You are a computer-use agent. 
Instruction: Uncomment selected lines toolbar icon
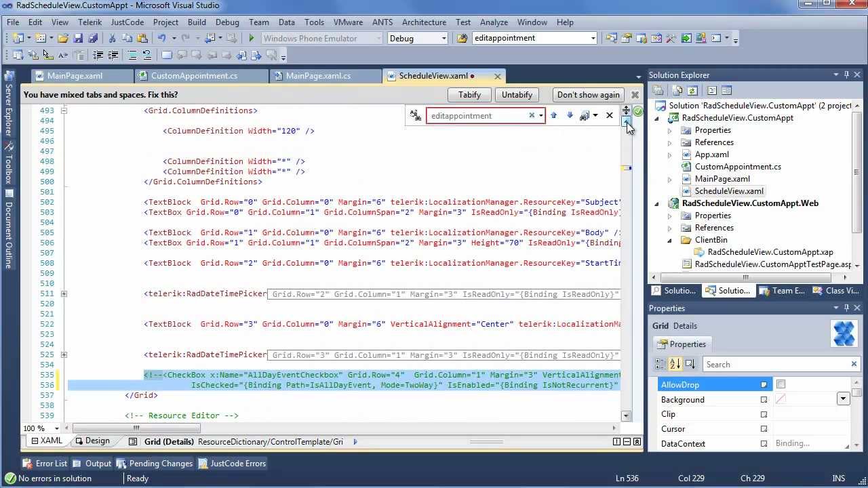click(x=146, y=56)
